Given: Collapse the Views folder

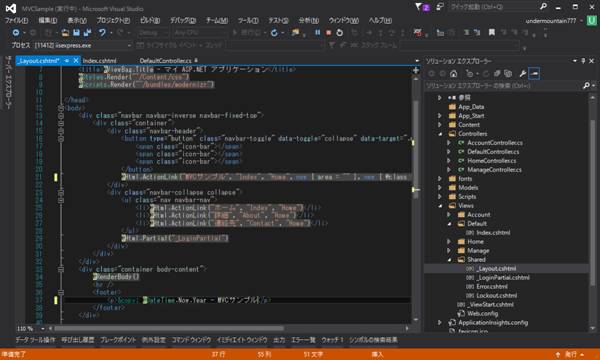Looking at the screenshot, I should pyautogui.click(x=440, y=206).
